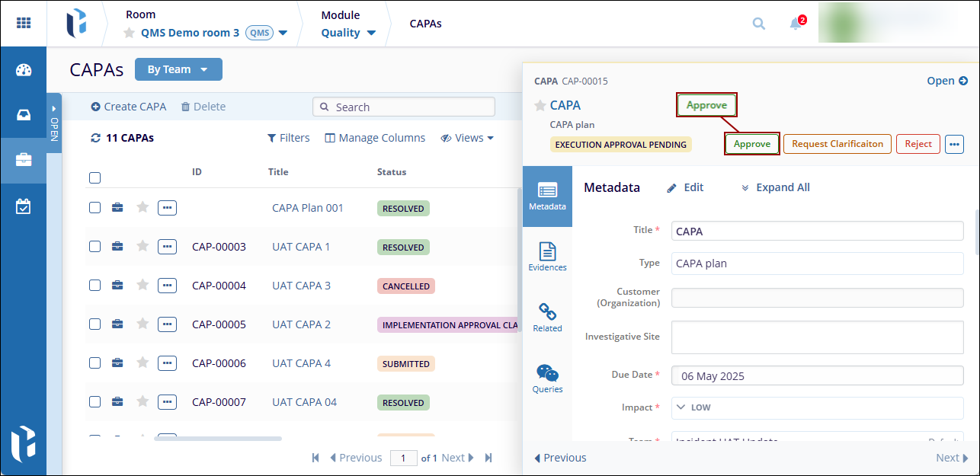Reject the CAPA
The image size is (980, 476).
click(918, 144)
